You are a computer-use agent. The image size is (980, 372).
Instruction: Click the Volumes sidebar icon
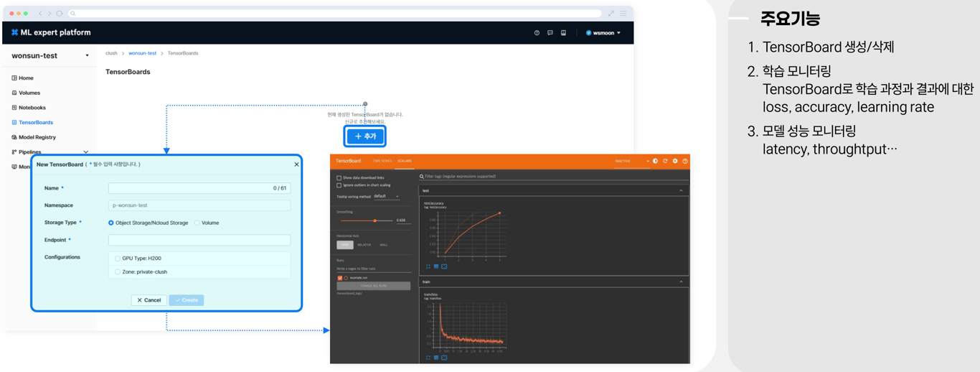click(x=14, y=93)
